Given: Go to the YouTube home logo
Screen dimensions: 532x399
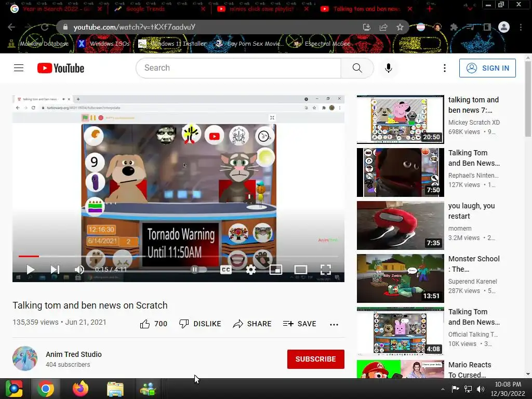Looking at the screenshot, I should pyautogui.click(x=61, y=68).
